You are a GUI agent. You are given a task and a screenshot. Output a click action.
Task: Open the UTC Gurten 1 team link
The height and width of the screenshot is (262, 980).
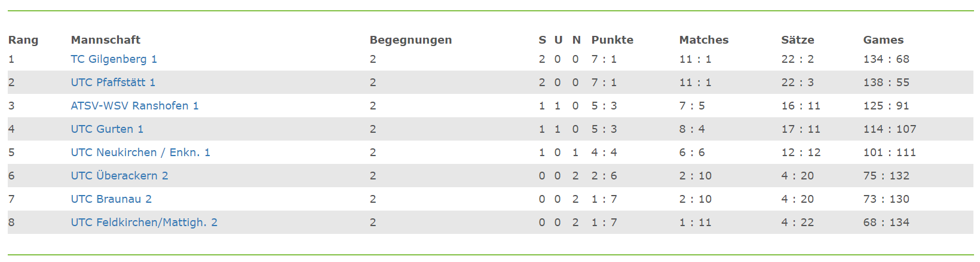(107, 129)
